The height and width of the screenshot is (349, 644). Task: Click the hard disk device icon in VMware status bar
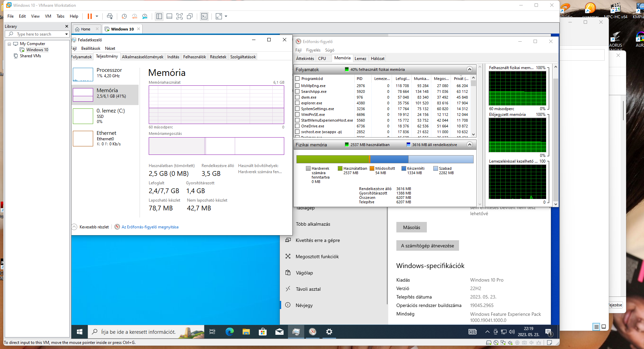tap(489, 343)
